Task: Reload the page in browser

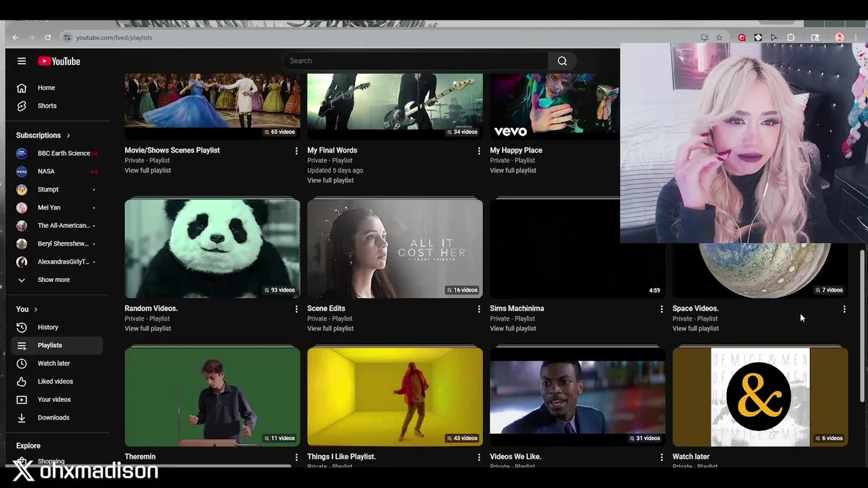Action: [47, 37]
